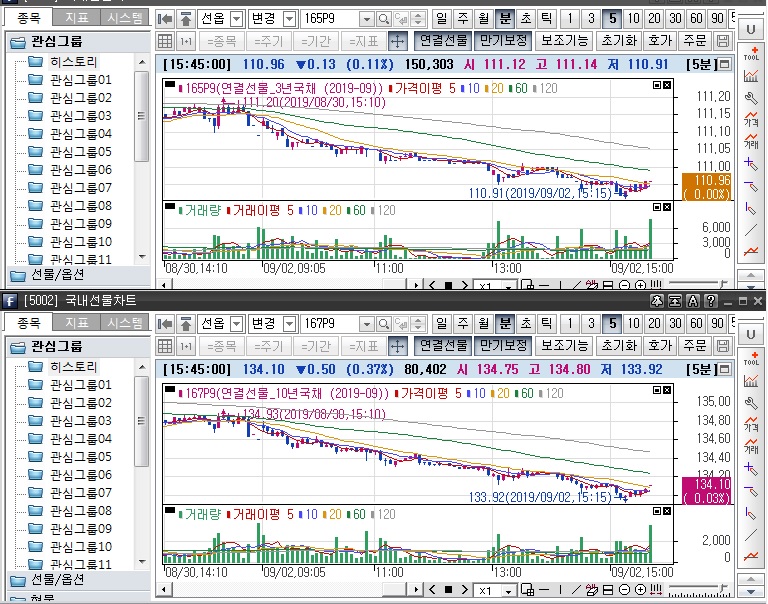This screenshot has height=604, width=768.
Task: Select the 가격 indicator icon in bottom chart sidebar
Action: click(x=751, y=423)
